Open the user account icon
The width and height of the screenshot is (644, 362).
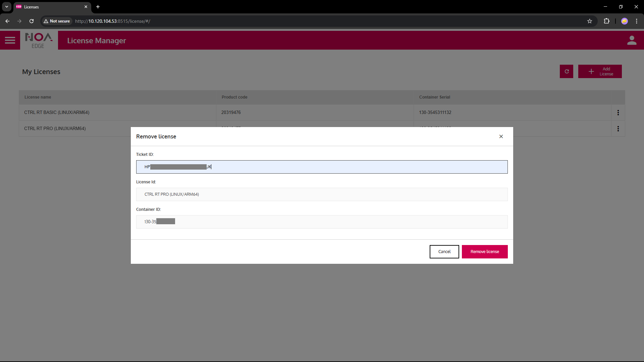coord(632,40)
